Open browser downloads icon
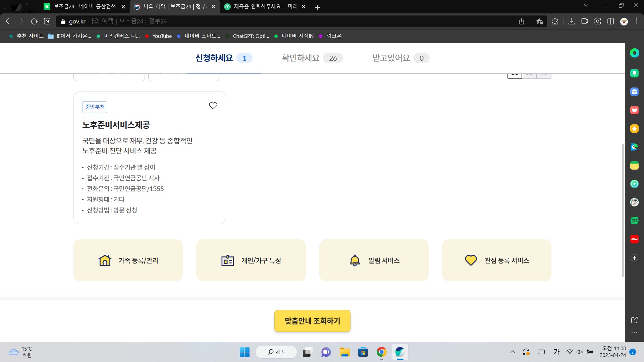Image resolution: width=644 pixels, height=362 pixels. pyautogui.click(x=572, y=21)
